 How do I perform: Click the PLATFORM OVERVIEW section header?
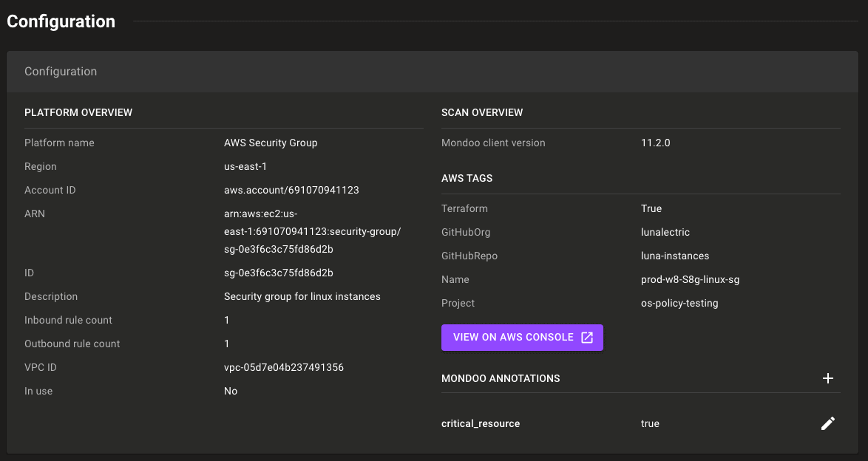pos(78,112)
